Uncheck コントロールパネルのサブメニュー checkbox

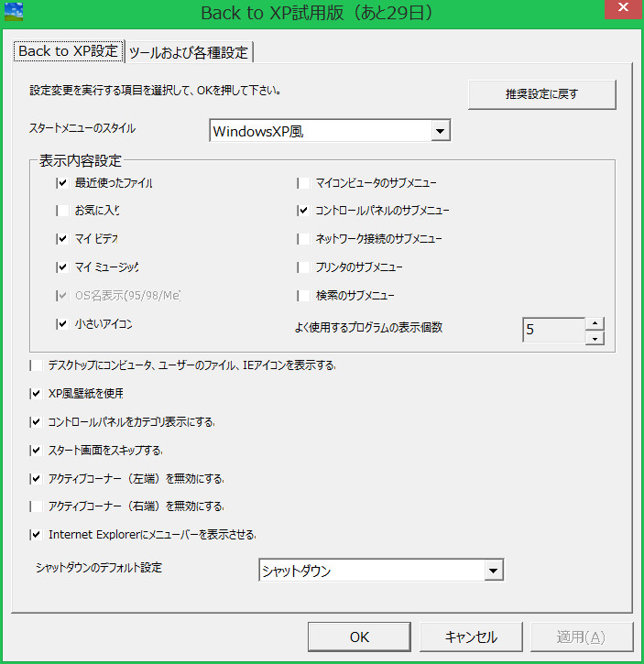[x=303, y=211]
